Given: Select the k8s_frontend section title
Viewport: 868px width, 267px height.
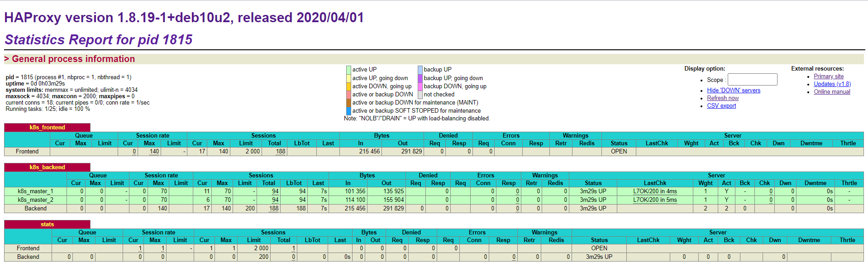Looking at the screenshot, I should pyautogui.click(x=47, y=128).
